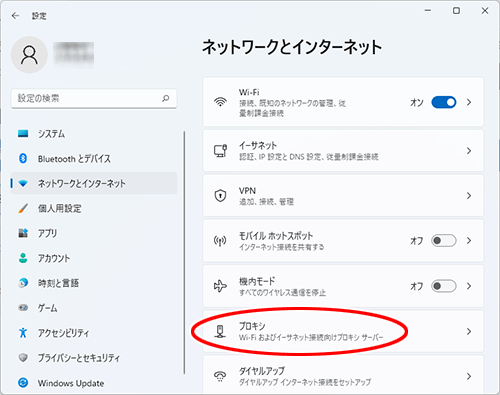Click the user profile avatar icon

29,55
